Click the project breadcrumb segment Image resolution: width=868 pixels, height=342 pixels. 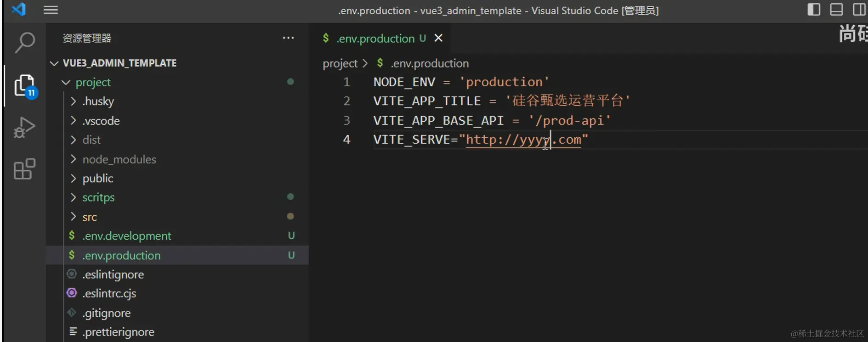coord(340,63)
